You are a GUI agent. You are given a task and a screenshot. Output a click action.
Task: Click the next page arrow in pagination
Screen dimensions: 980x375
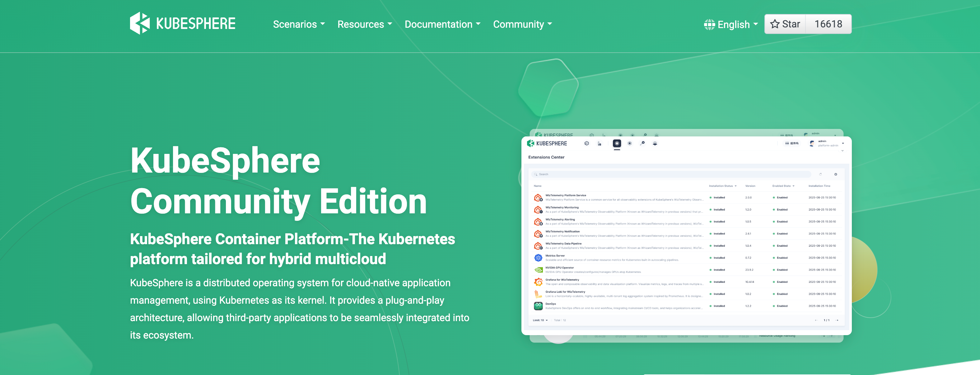tap(836, 320)
